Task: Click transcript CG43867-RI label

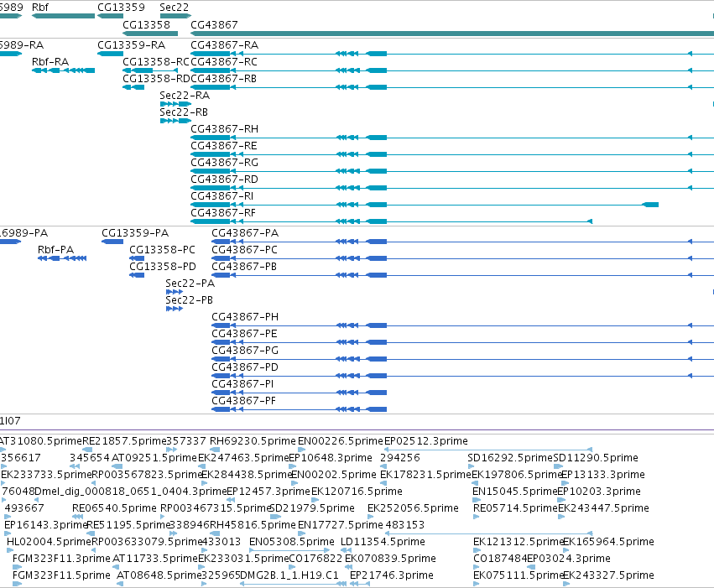Action: [x=222, y=196]
